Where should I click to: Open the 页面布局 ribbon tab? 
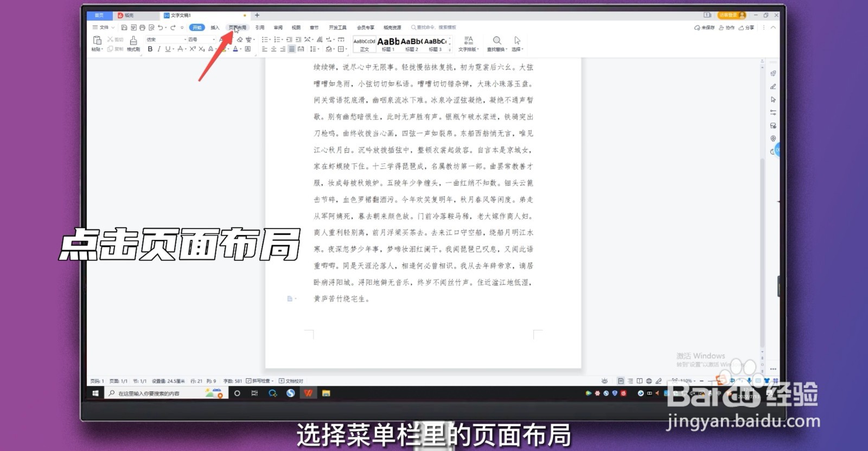(237, 28)
